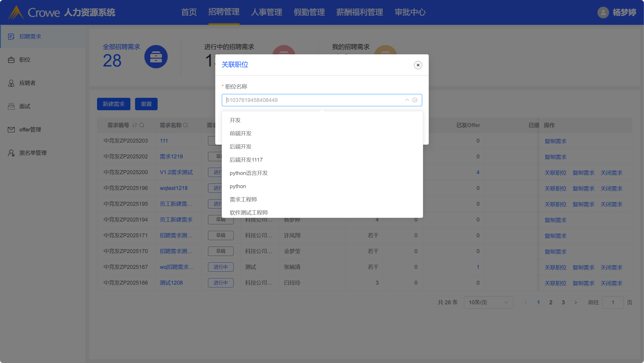Open the 10条/页 page size selector
Image resolution: width=644 pixels, height=363 pixels.
point(488,302)
